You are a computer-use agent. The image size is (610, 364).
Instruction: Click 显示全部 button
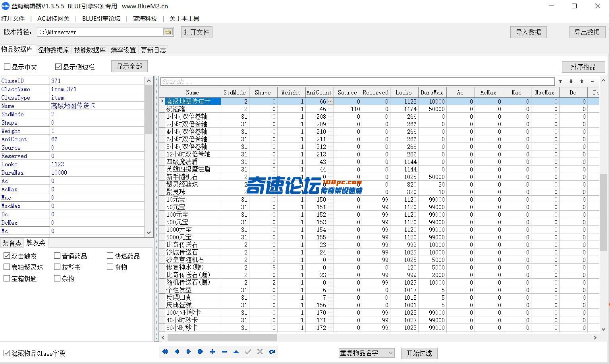(x=129, y=66)
